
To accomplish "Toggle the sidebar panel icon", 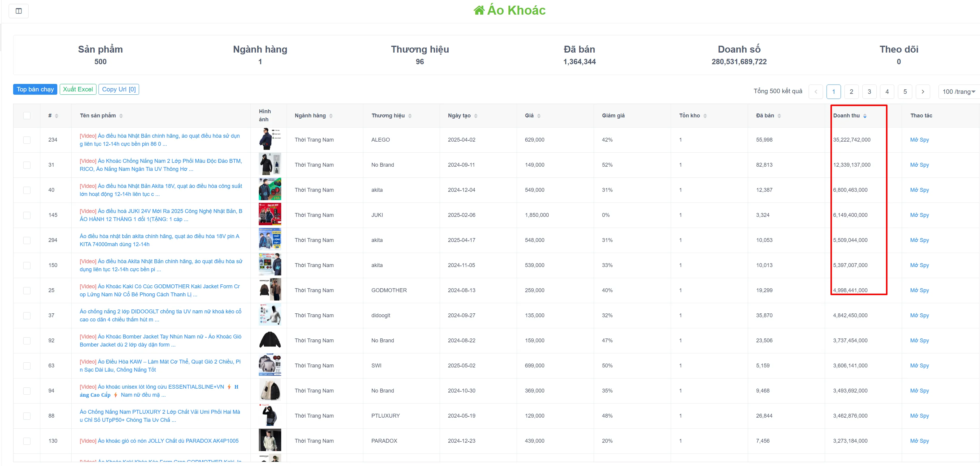I will point(19,11).
